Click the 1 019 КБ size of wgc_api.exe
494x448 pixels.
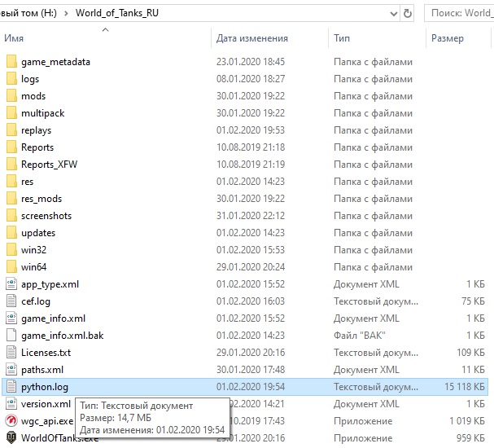coord(467,420)
